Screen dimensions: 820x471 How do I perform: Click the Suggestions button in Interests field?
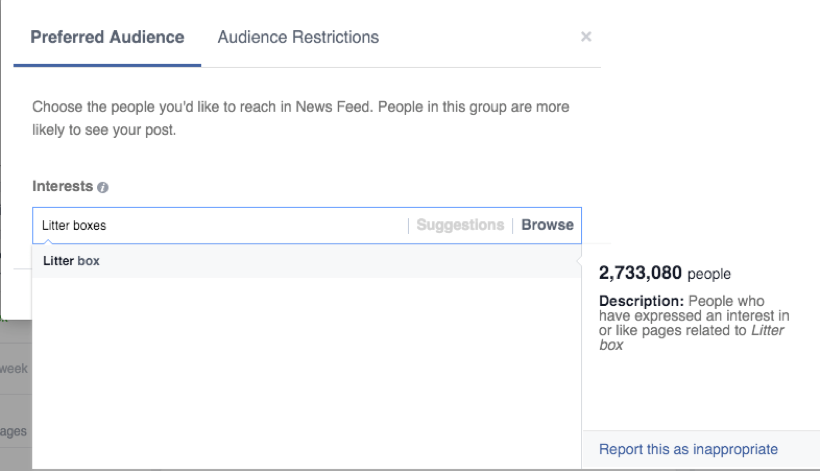pyautogui.click(x=460, y=225)
